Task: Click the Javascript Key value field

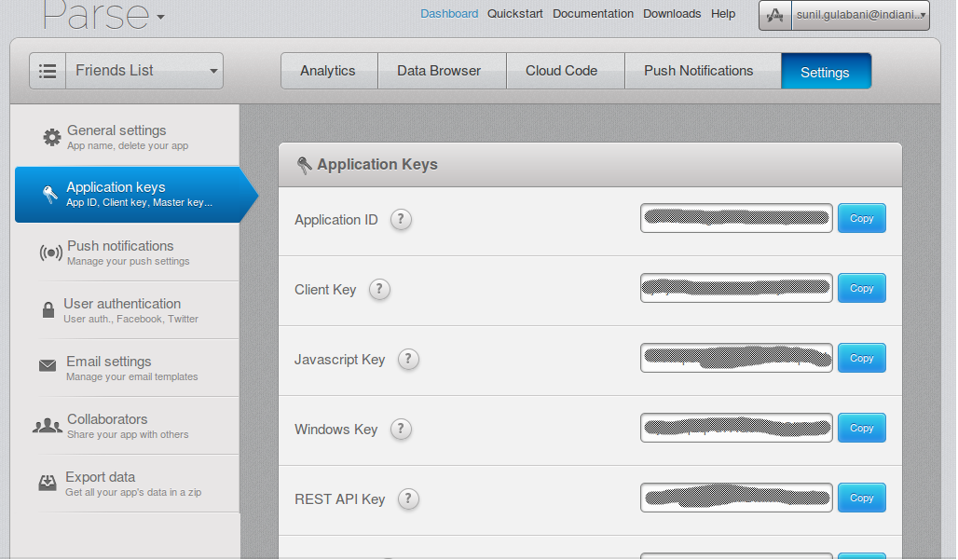Action: (x=736, y=358)
